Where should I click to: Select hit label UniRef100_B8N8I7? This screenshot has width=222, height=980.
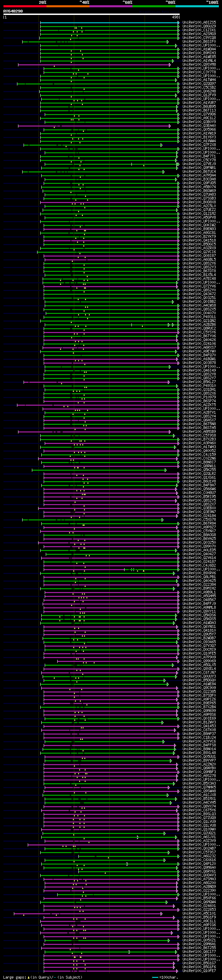point(199,462)
